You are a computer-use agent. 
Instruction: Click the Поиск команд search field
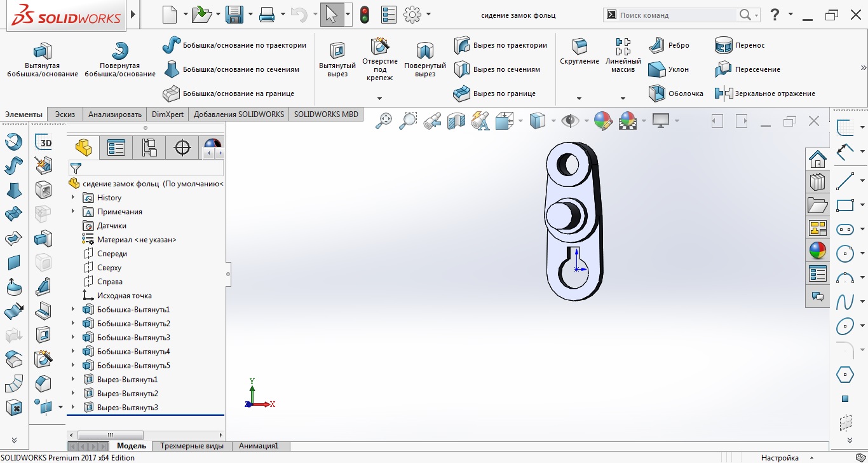(x=677, y=15)
